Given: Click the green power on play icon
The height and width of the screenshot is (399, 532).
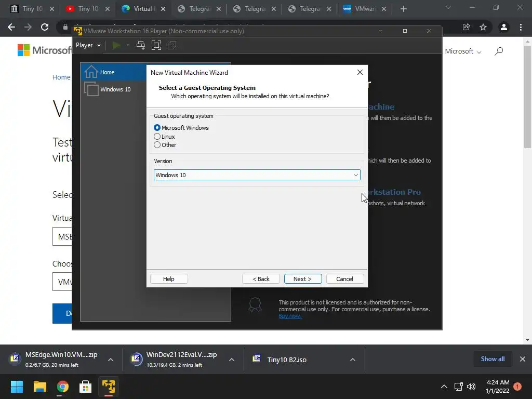Looking at the screenshot, I should click(x=116, y=45).
